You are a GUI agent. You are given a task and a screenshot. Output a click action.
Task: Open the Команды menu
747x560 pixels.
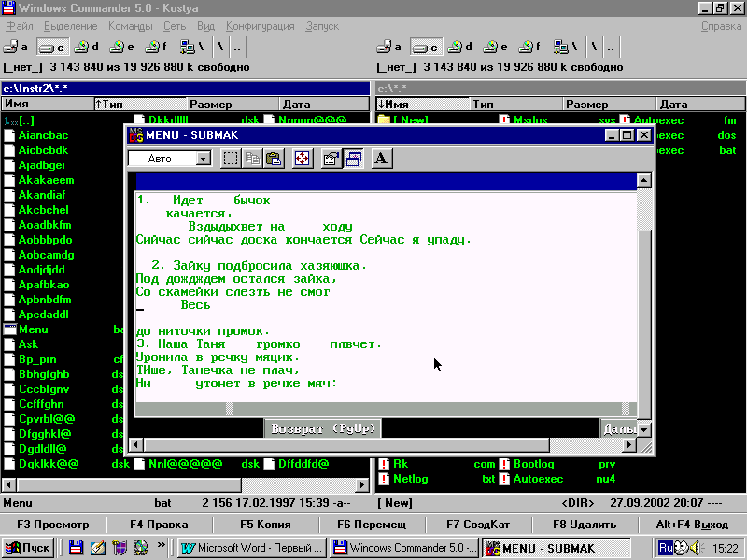131,26
